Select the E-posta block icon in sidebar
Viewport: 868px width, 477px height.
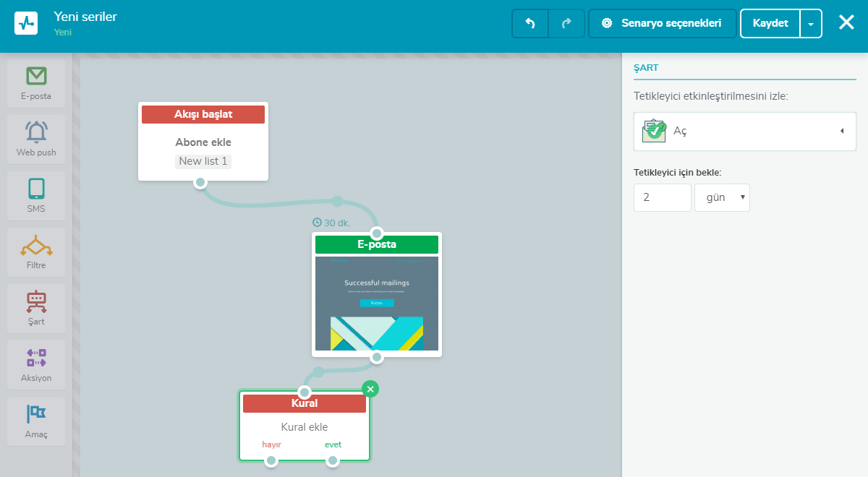pyautogui.click(x=36, y=76)
